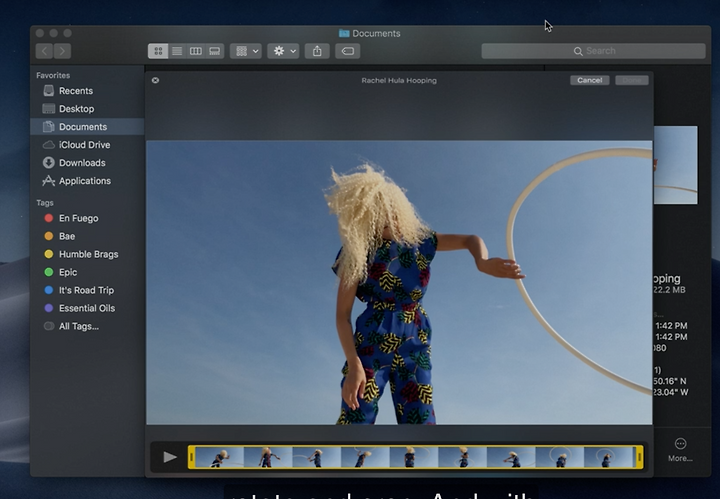Click the Edit Tags toolbar icon

click(348, 51)
